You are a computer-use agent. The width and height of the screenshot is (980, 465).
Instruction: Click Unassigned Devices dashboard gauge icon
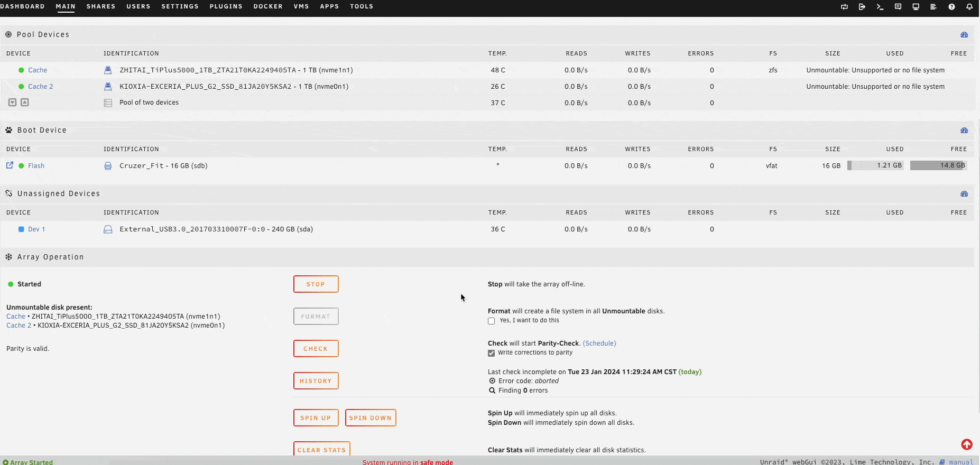click(x=964, y=194)
